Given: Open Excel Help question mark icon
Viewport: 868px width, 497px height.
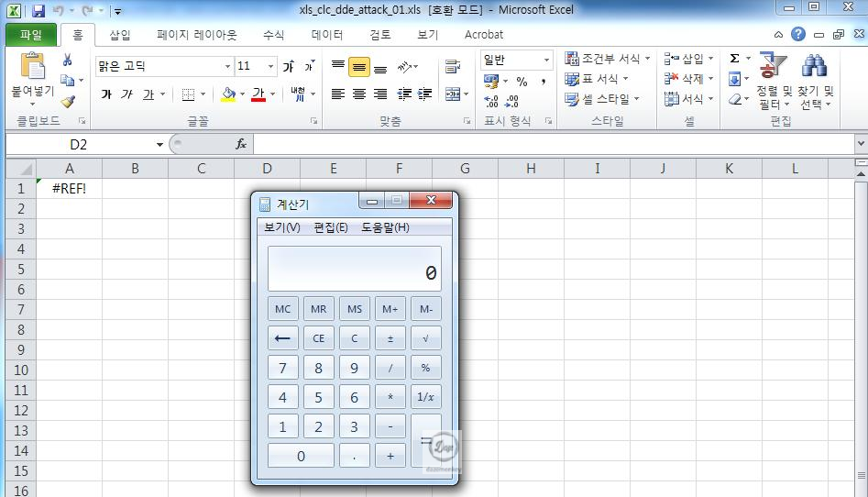Looking at the screenshot, I should pyautogui.click(x=797, y=34).
